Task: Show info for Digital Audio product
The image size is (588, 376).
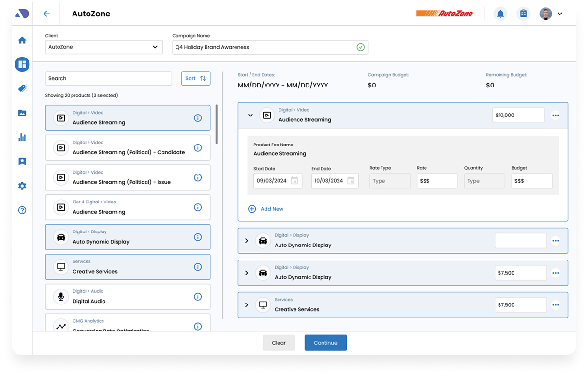Action: pos(198,297)
